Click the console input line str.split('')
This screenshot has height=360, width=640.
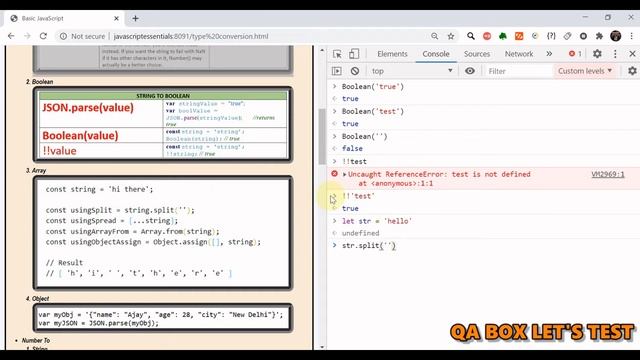[x=369, y=246]
